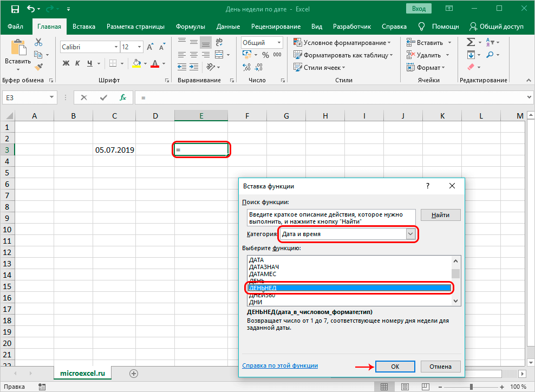
Task: Open the borders tool
Action: coord(113,63)
